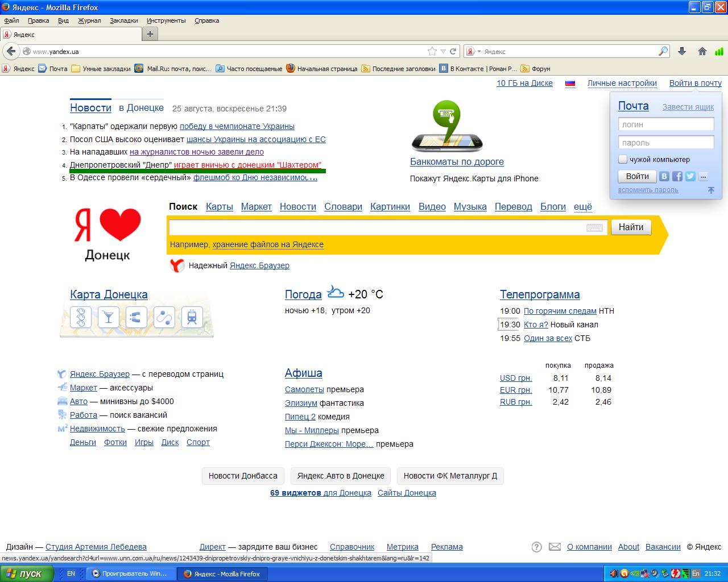Viewport: 728px width, 582px height.
Task: Open a new tab with plus button
Action: pos(150,34)
